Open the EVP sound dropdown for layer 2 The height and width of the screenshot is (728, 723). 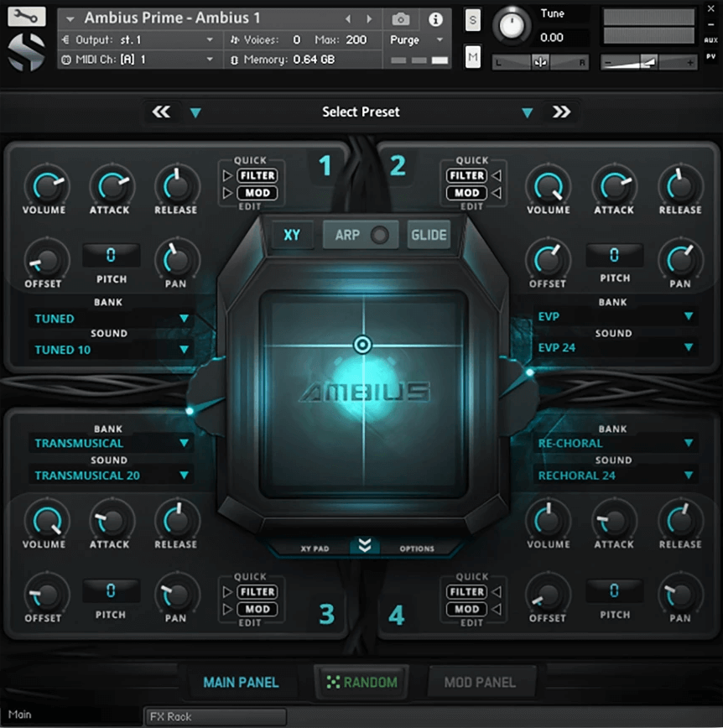click(615, 347)
